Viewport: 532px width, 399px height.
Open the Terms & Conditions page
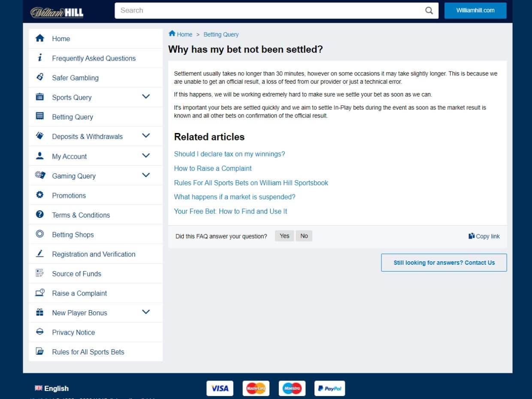[x=81, y=215]
